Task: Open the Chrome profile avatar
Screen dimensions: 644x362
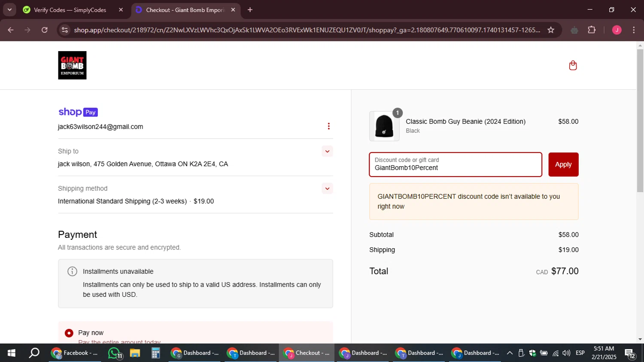Action: 617,30
